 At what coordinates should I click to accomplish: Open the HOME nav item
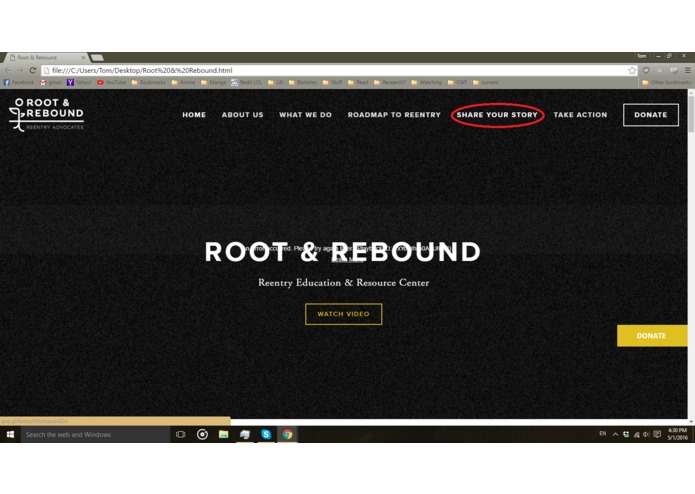pos(194,115)
